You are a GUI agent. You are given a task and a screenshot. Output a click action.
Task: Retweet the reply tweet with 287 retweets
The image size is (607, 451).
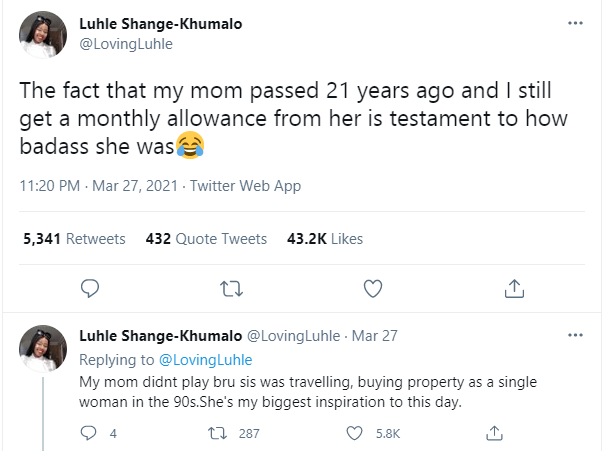pyautogui.click(x=212, y=433)
